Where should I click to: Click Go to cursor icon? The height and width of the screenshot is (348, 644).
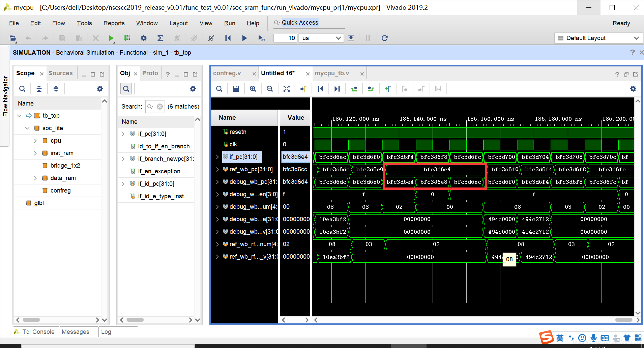coord(303,89)
